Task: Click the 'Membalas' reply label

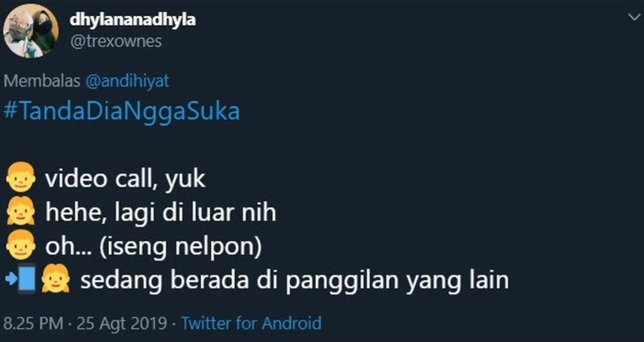Action: [42, 81]
